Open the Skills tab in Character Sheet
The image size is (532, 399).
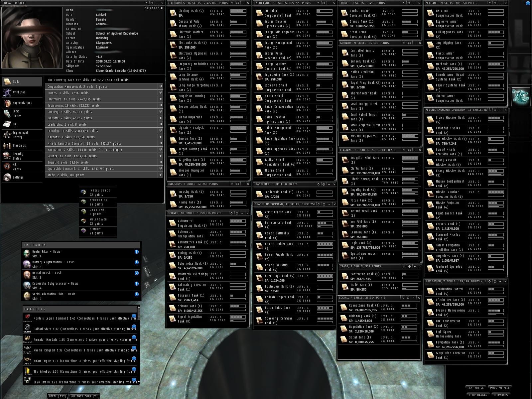tap(22, 81)
